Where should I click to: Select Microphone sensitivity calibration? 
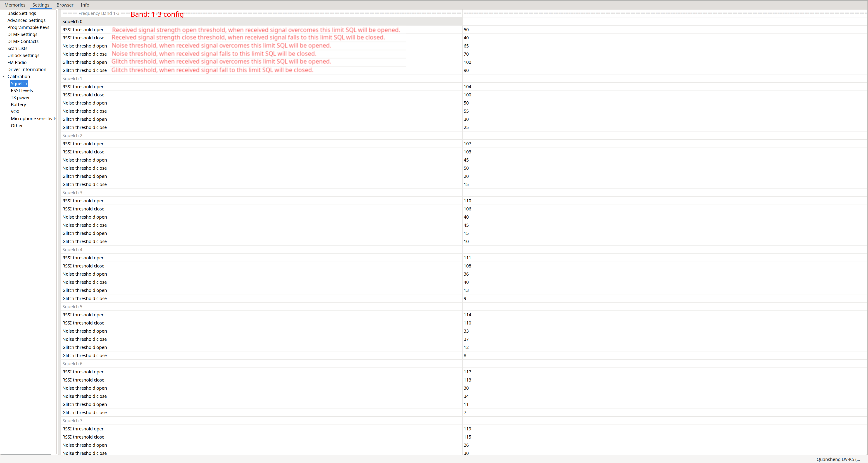(33, 119)
